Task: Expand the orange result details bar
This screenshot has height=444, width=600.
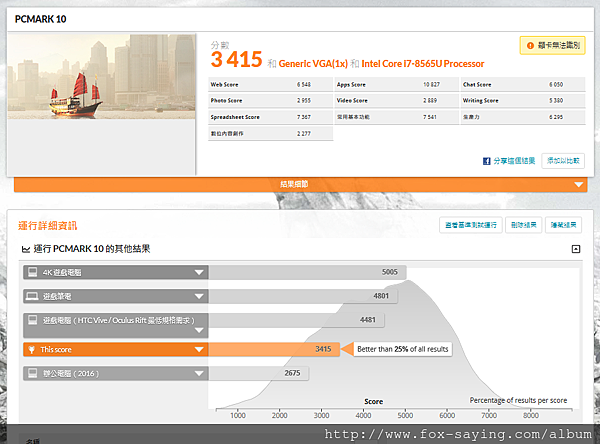Action: [300, 184]
